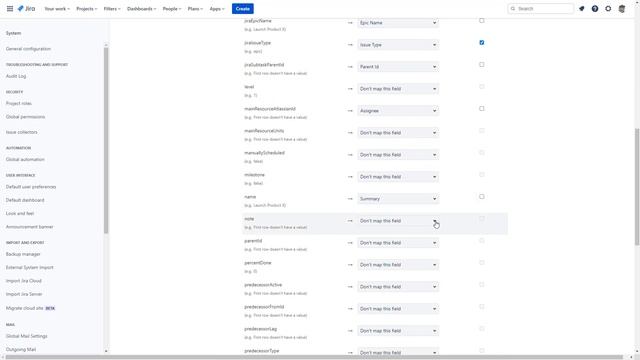This screenshot has width=640, height=360.
Task: Open the settings gear icon
Action: pyautogui.click(x=608, y=9)
